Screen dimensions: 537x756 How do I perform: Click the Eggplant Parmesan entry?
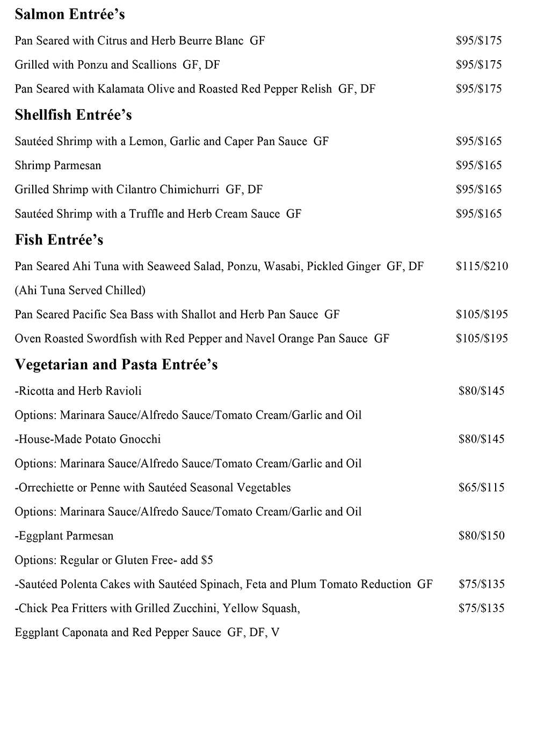tap(64, 536)
